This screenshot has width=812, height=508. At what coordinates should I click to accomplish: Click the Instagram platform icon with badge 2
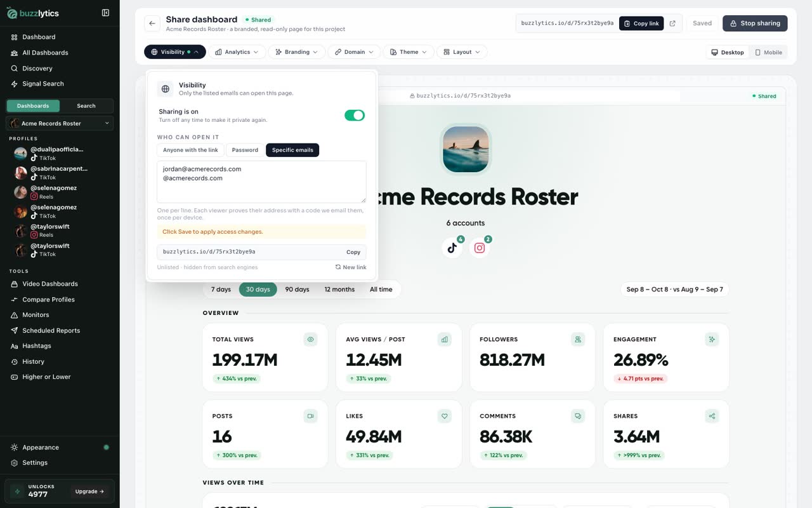click(480, 248)
